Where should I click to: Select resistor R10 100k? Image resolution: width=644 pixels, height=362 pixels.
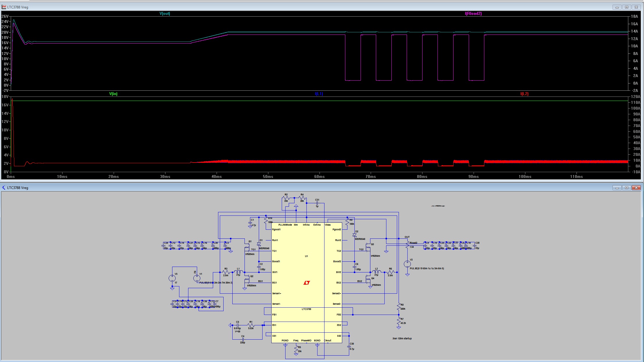[x=266, y=221]
